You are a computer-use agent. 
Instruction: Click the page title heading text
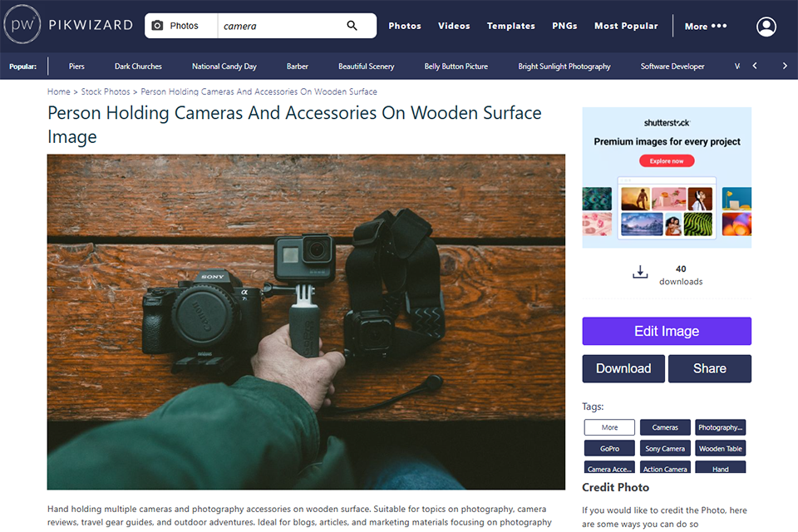pyautogui.click(x=294, y=124)
